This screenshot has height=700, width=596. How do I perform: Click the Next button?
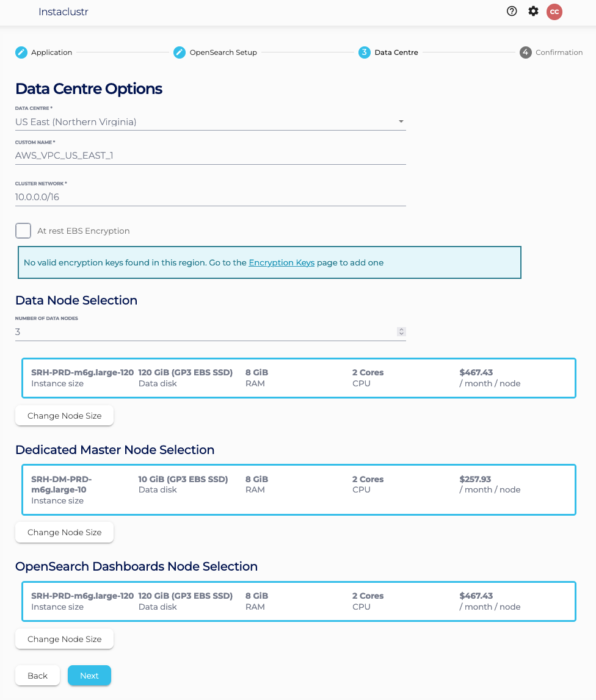tap(89, 676)
